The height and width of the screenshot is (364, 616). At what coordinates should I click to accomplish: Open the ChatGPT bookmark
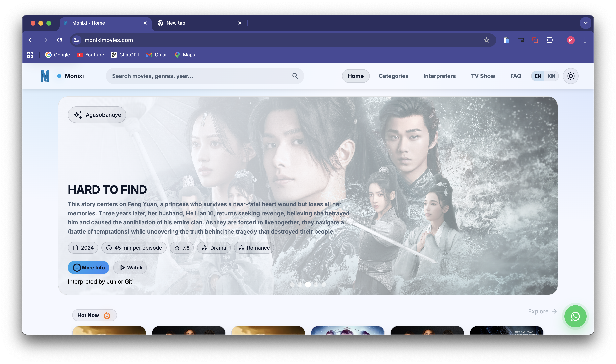125,55
